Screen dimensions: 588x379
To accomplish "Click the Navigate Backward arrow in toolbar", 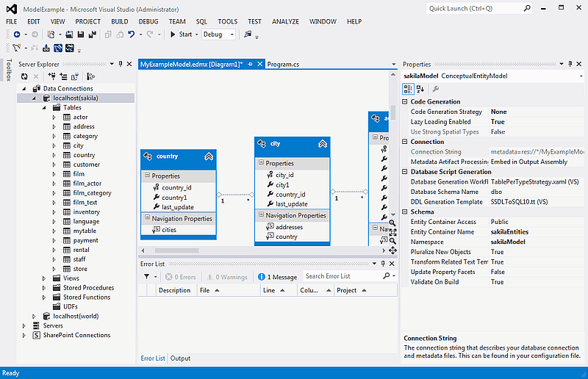I will [x=17, y=35].
